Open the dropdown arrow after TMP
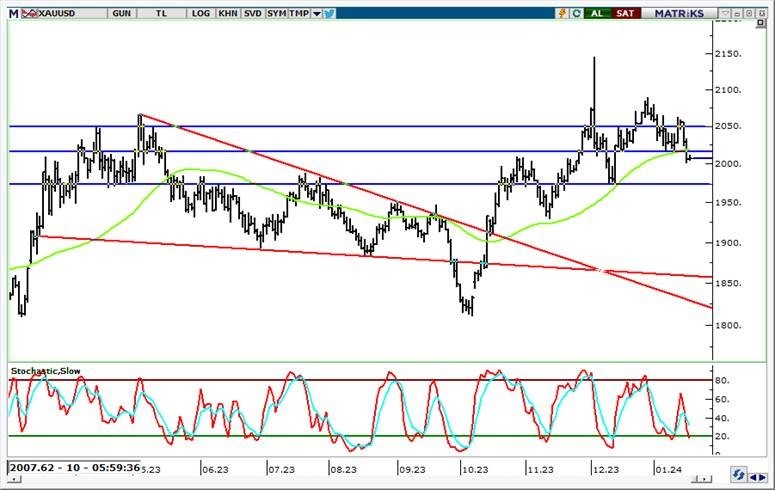Screen dimensions: 775x490 pyautogui.click(x=317, y=13)
